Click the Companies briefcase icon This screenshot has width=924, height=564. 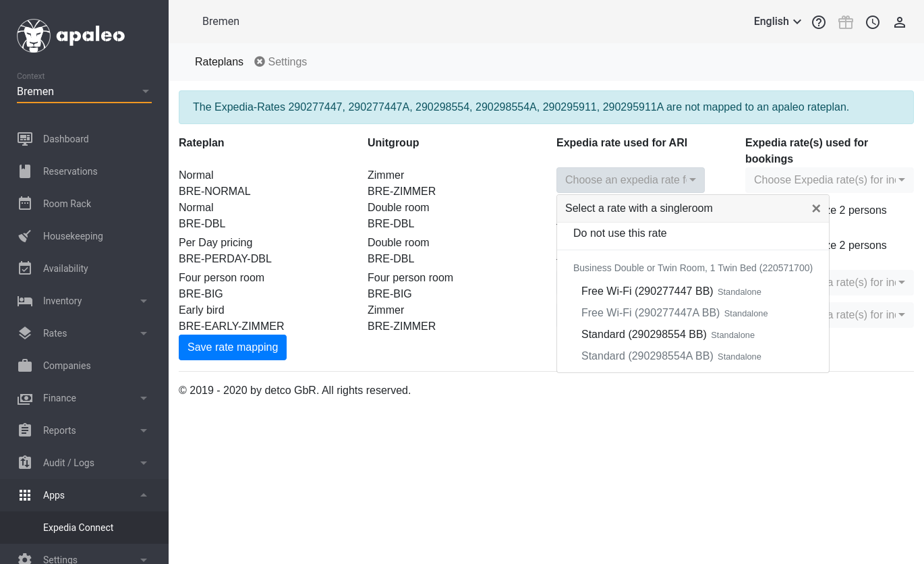click(25, 366)
